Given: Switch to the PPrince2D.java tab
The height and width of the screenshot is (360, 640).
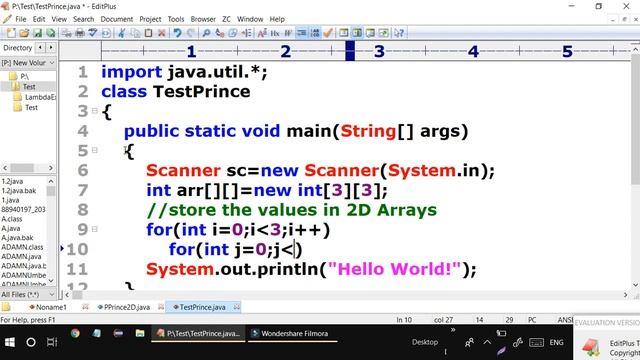Looking at the screenshot, I should click(x=124, y=307).
